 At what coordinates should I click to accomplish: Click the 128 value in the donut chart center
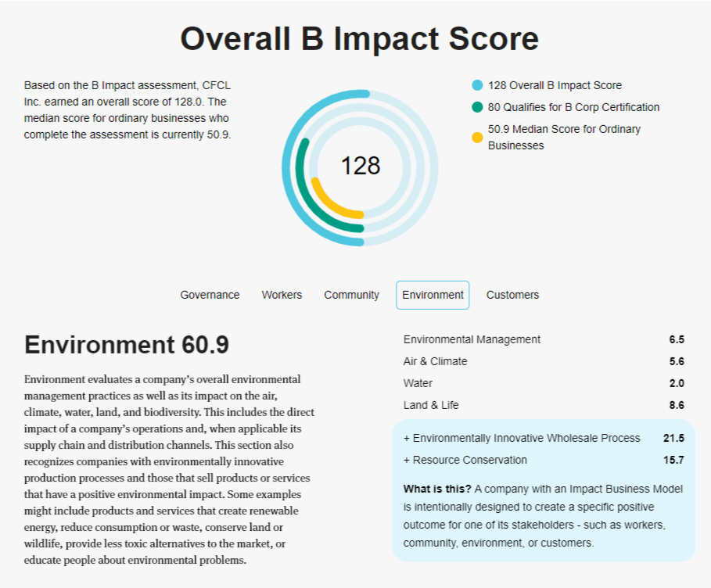[x=361, y=166]
